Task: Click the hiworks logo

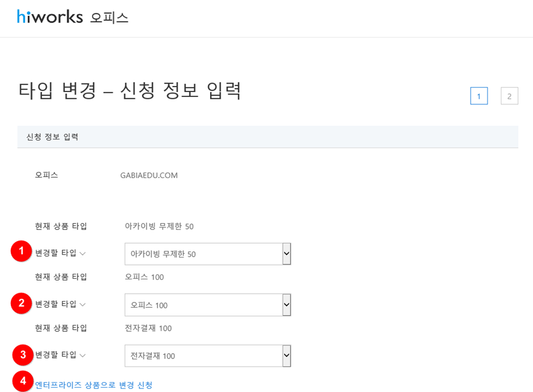Action: tap(50, 17)
